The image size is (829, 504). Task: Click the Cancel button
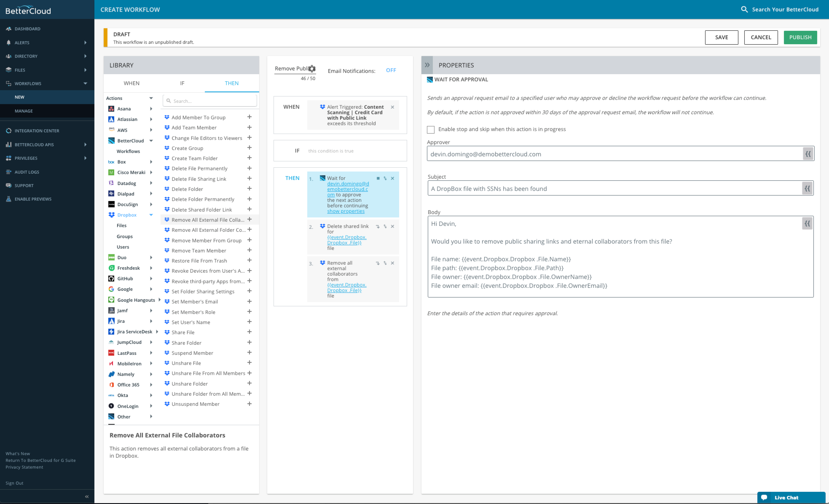point(761,38)
